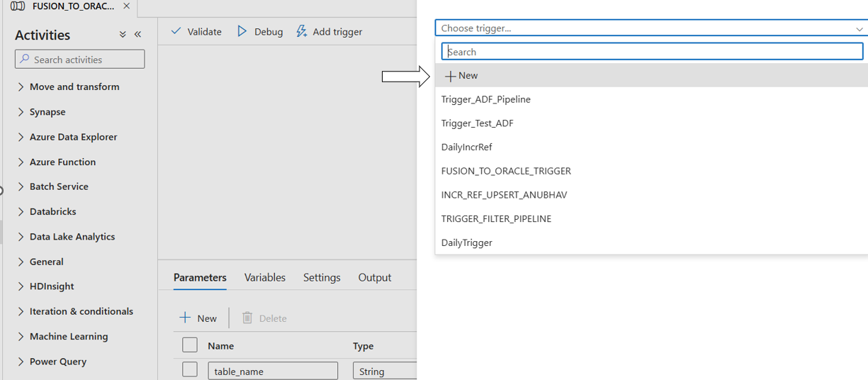This screenshot has height=380, width=868.
Task: Click the Debug play icon
Action: 242,31
